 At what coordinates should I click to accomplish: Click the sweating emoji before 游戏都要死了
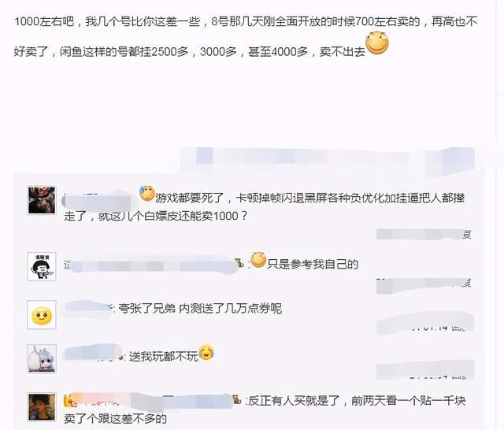click(147, 193)
